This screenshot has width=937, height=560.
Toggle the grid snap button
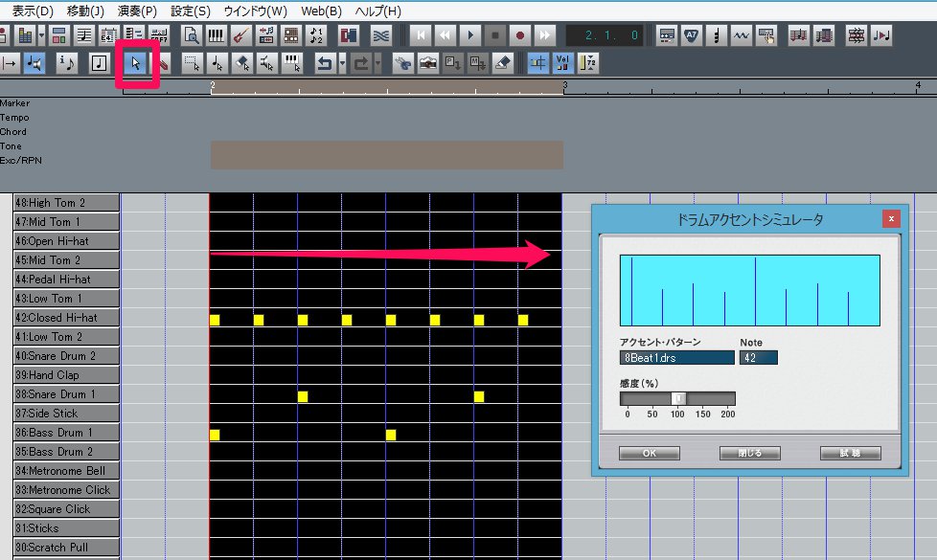tap(538, 63)
